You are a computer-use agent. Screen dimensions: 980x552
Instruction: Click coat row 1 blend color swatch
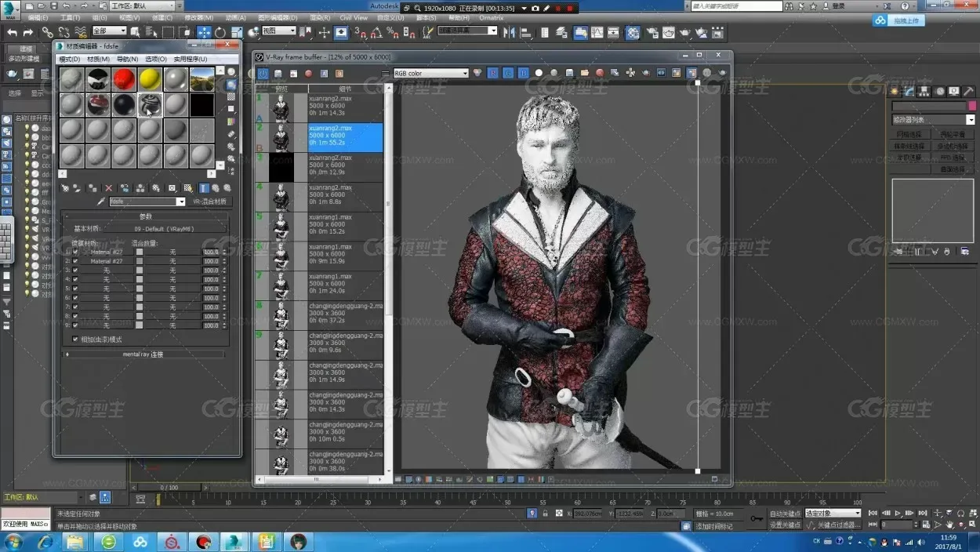coord(140,252)
